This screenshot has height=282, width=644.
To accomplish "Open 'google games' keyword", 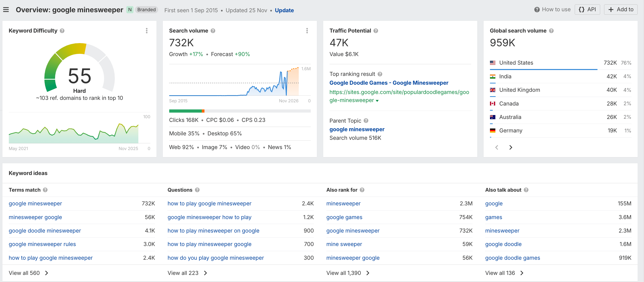I will pos(344,217).
